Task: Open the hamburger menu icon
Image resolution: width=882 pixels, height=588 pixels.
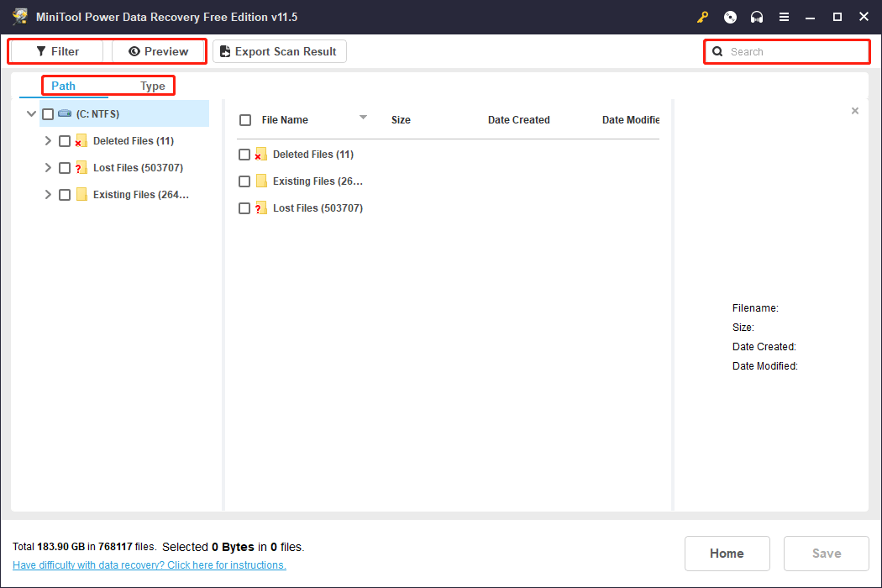Action: point(784,17)
